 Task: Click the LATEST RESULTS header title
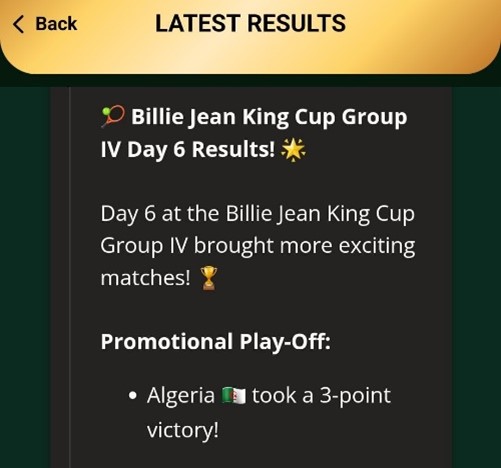(250, 23)
